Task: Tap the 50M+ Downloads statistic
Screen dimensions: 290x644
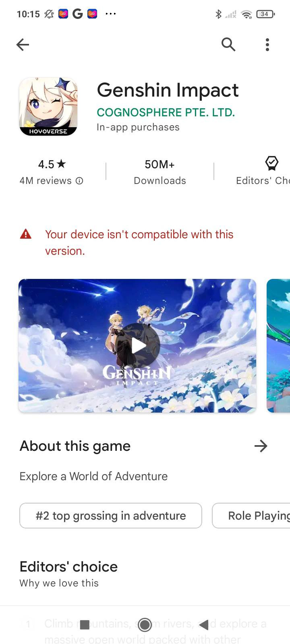Action: click(x=160, y=172)
